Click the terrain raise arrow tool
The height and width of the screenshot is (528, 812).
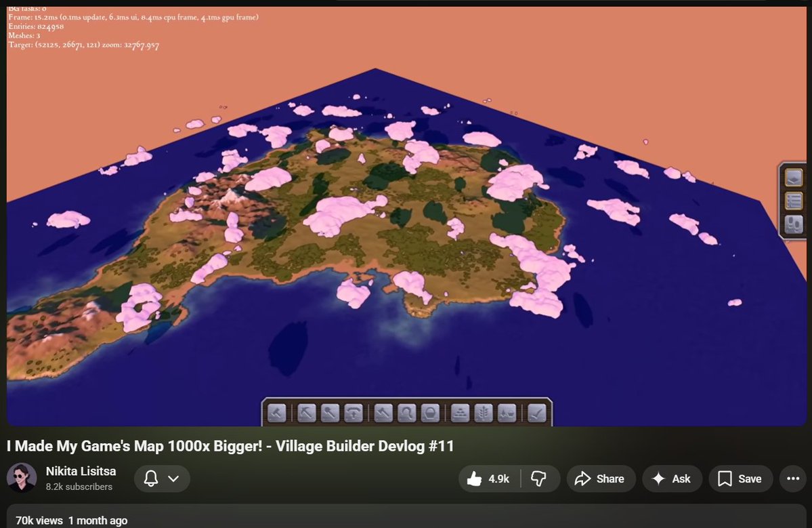click(x=354, y=413)
